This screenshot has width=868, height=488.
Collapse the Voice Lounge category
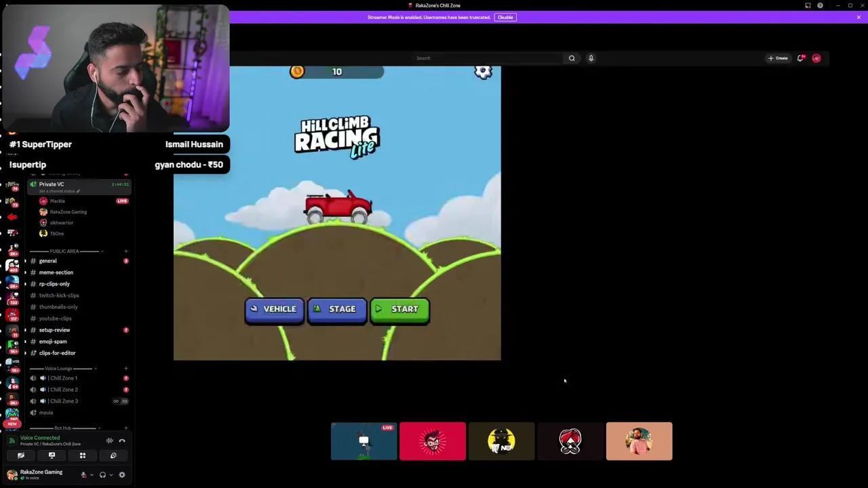coord(63,369)
